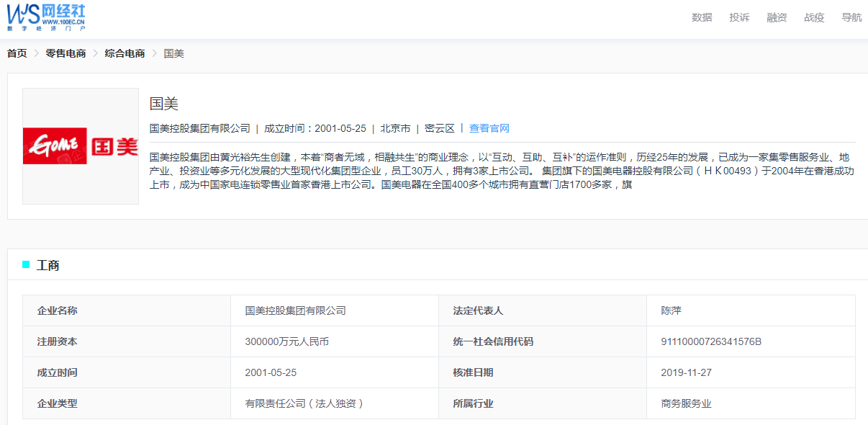Select the 陈萍 legal representative value
This screenshot has width=868, height=425.
pos(671,310)
